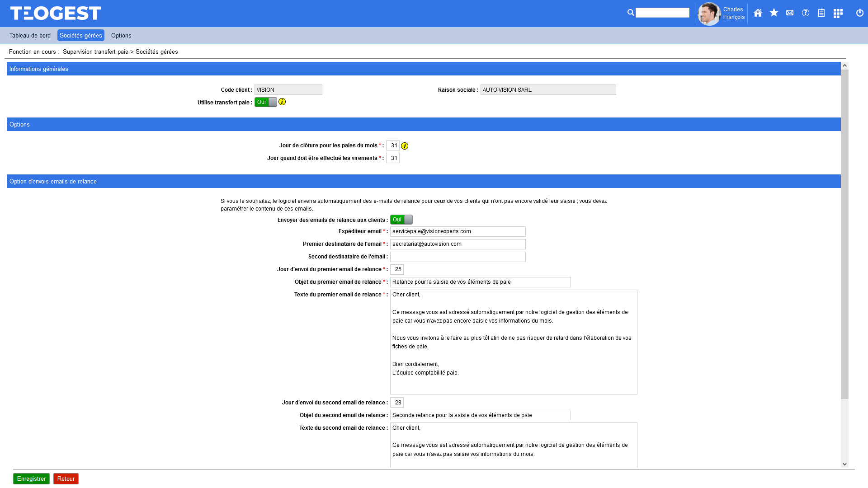868x488 pixels.
Task: Open the applications grid icon
Action: (838, 14)
